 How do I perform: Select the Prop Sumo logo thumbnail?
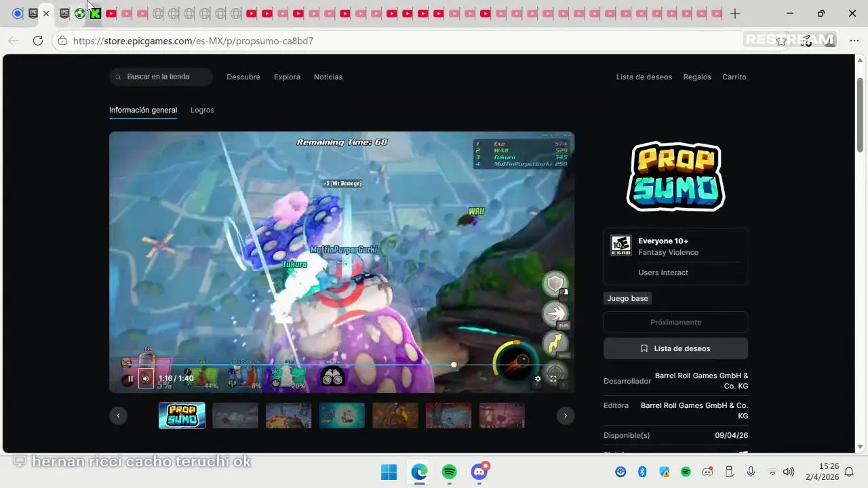[182, 415]
